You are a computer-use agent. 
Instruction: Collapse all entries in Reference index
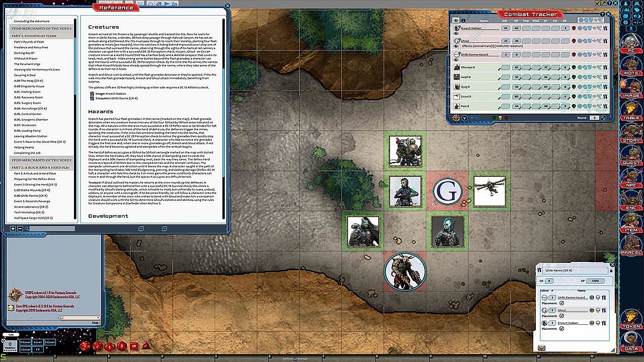(20, 229)
